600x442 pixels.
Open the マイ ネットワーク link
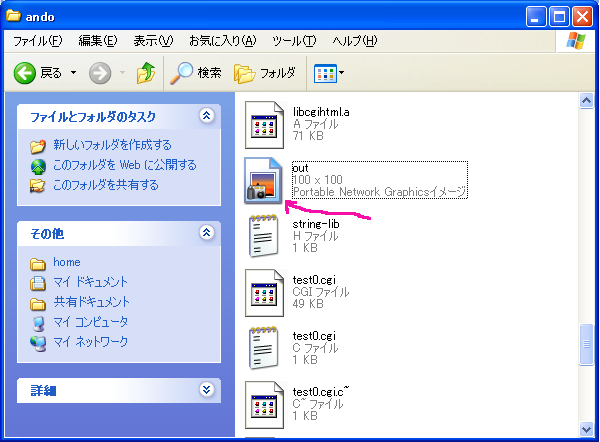click(x=90, y=342)
